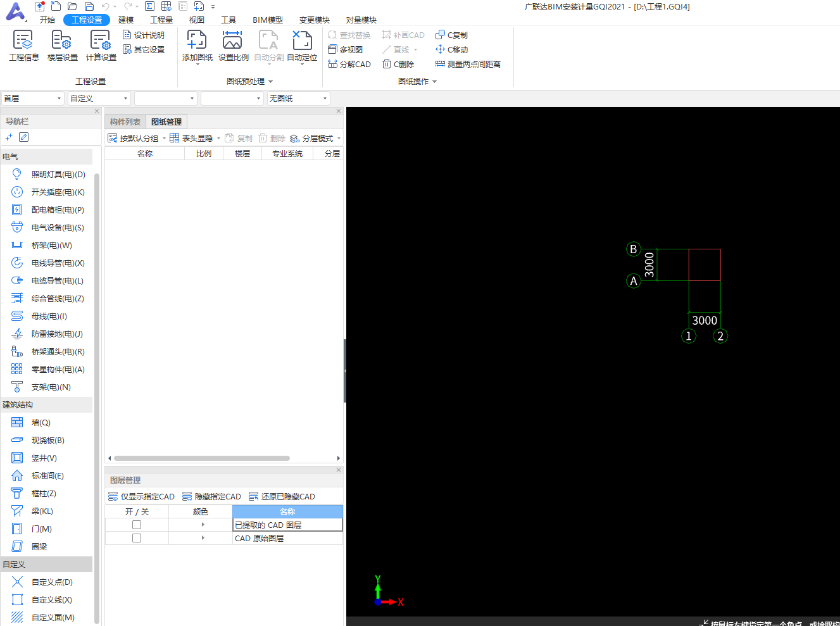Click 名称 column header in drawing list
Viewport: 840px width, 626px height.
pos(145,153)
